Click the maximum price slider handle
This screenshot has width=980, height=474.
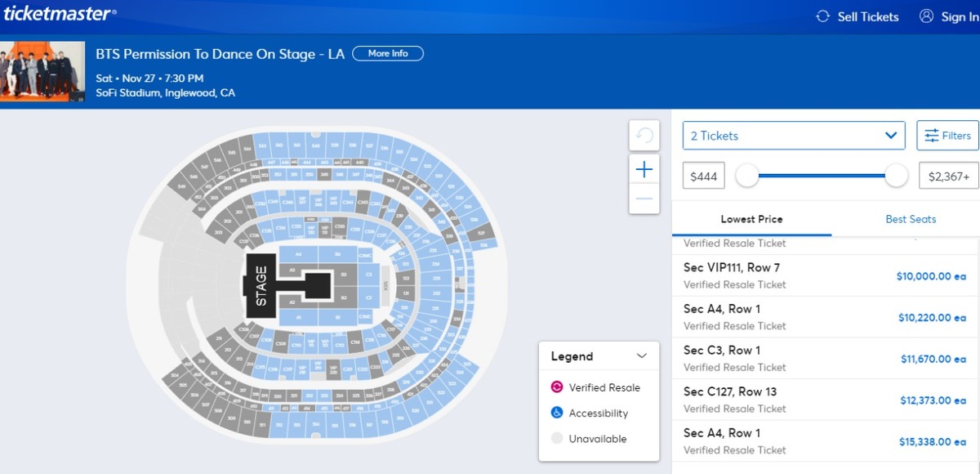(897, 175)
